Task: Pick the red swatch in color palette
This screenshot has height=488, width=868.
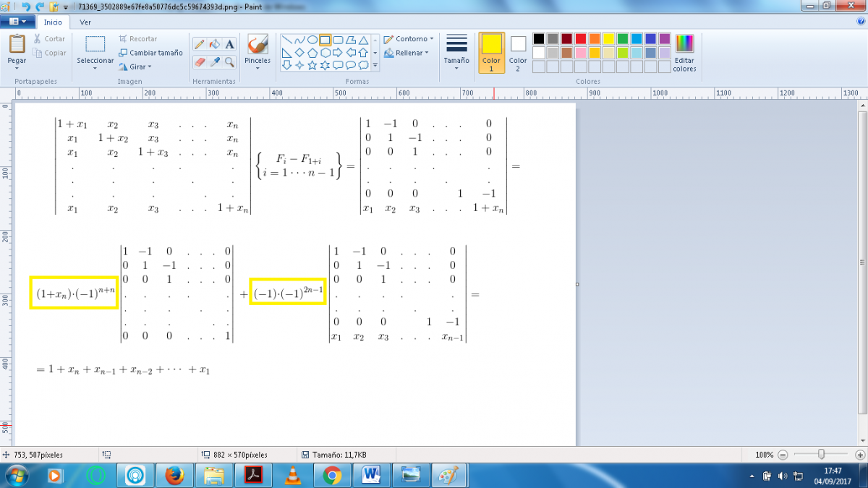Action: [x=581, y=39]
